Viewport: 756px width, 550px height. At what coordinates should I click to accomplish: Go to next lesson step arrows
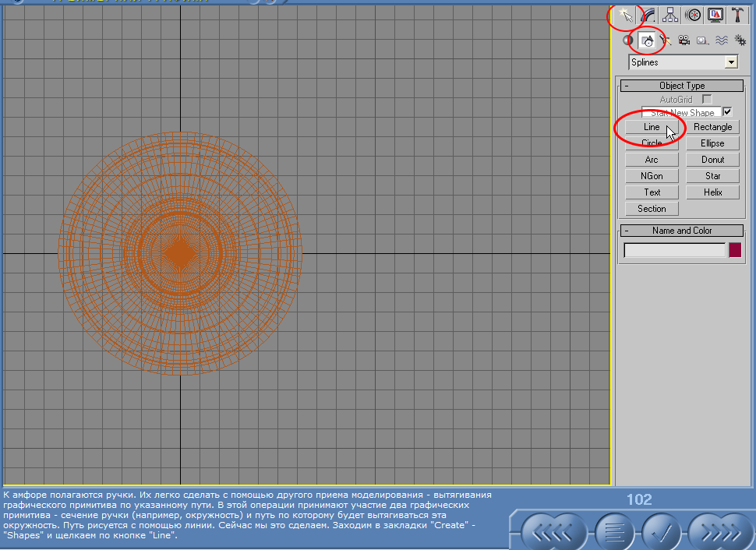click(720, 533)
